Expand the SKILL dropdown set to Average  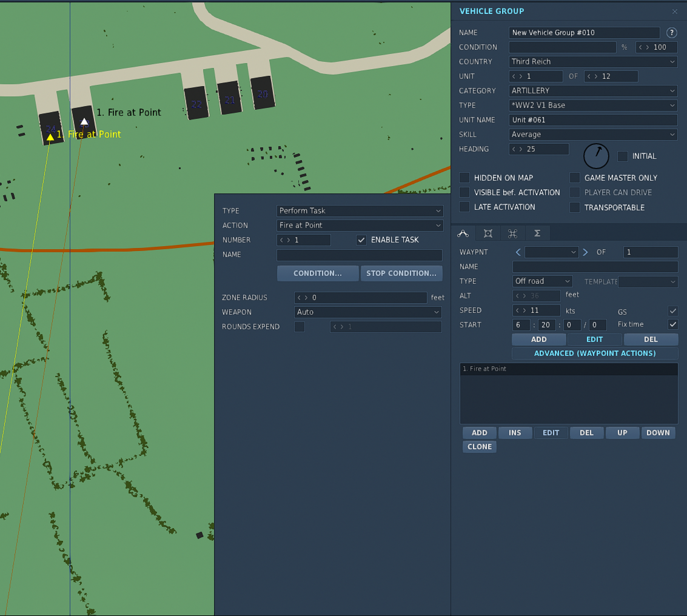(x=593, y=135)
